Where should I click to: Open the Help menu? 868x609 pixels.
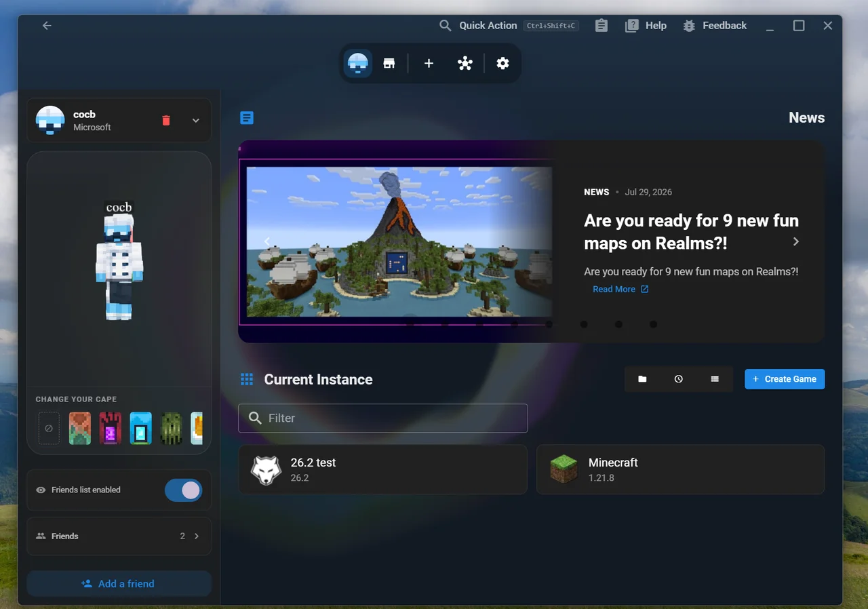(646, 26)
